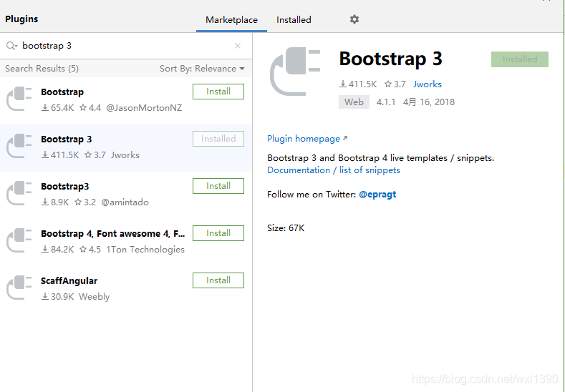565x392 pixels.
Task: Click the large Bootstrap 3 detail icon
Action: pos(295,72)
